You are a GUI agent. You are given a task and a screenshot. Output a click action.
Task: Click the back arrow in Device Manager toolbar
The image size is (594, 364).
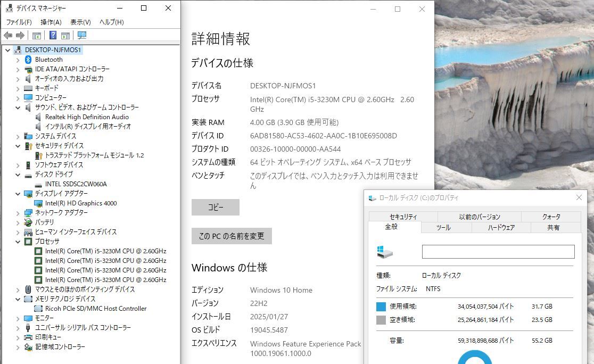[x=8, y=36]
